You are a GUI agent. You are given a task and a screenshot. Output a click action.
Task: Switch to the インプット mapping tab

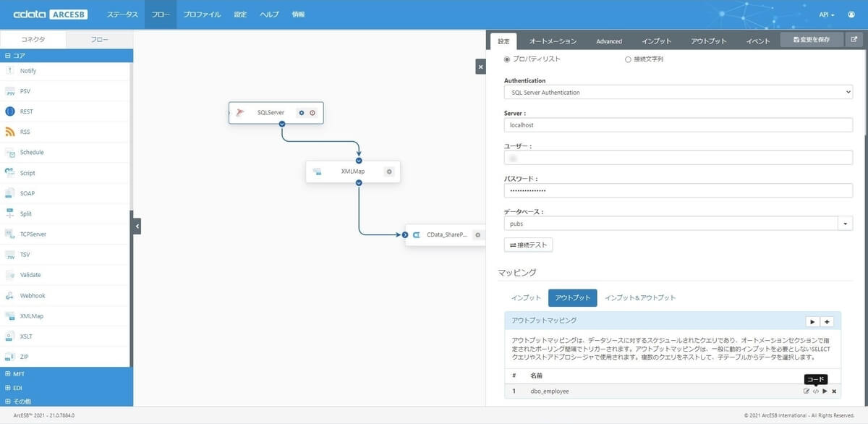point(526,298)
